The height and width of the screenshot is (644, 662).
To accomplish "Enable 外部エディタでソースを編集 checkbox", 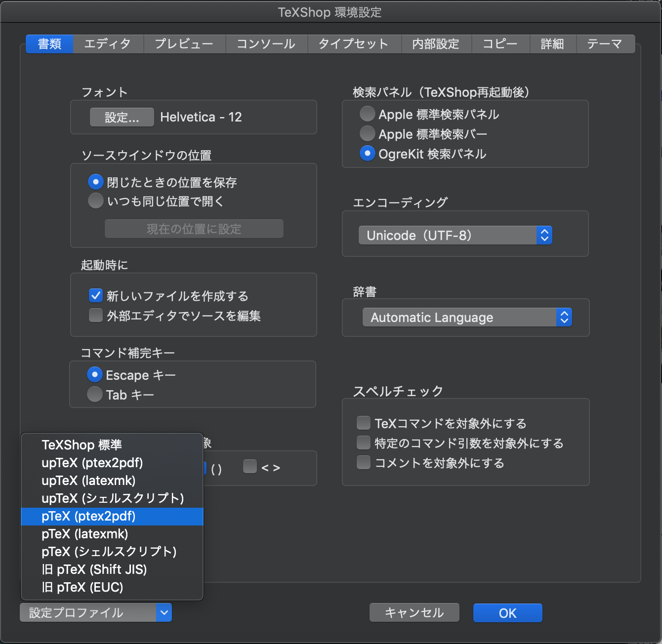I will click(x=95, y=315).
